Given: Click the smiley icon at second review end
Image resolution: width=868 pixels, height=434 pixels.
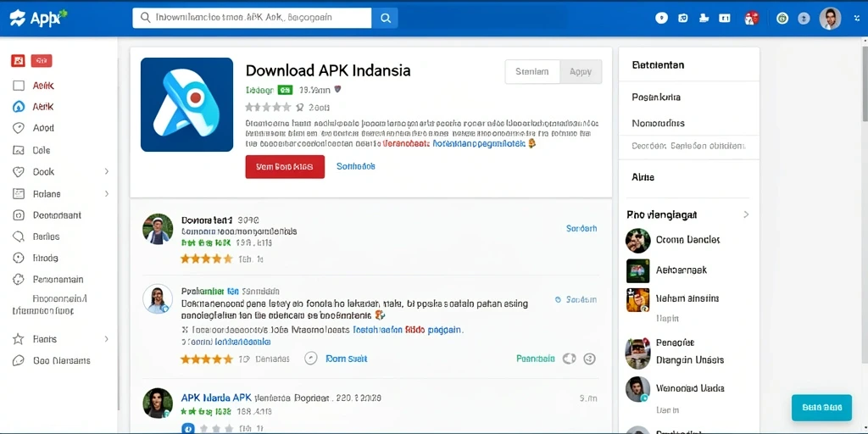Looking at the screenshot, I should click(590, 359).
